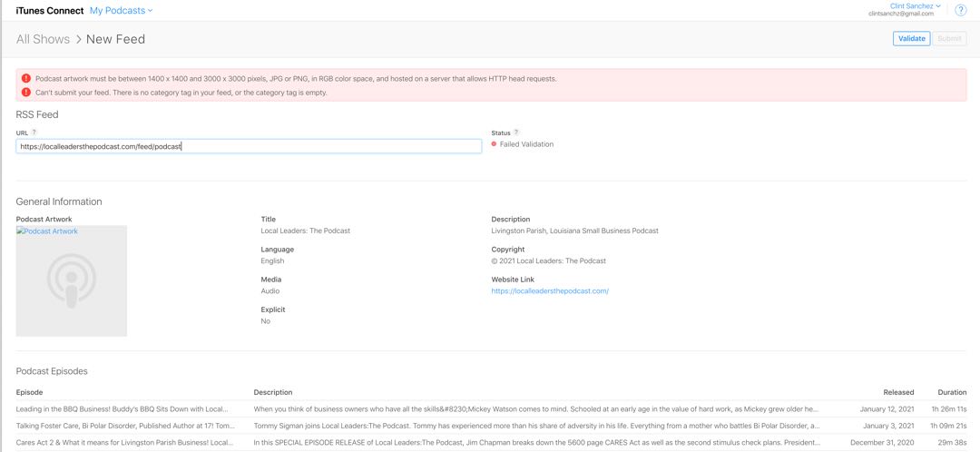Click the 'Can't submit your feed' error message
980x452 pixels.
coord(181,93)
